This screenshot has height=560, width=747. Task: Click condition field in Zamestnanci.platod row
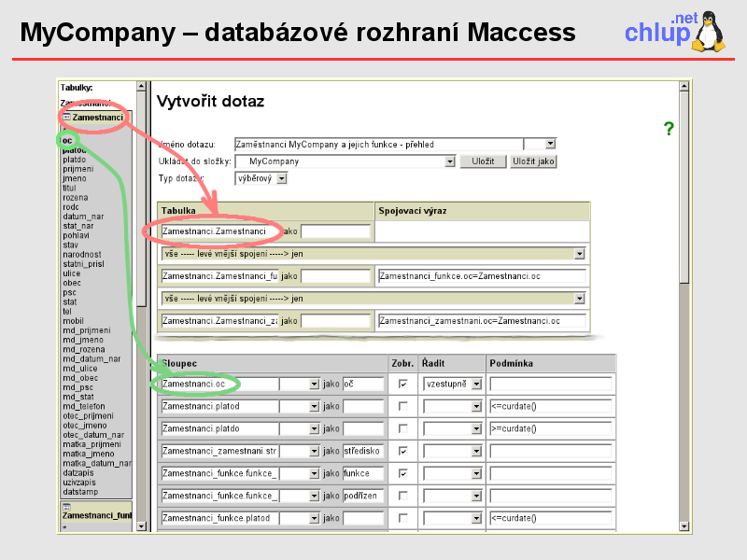(551, 406)
